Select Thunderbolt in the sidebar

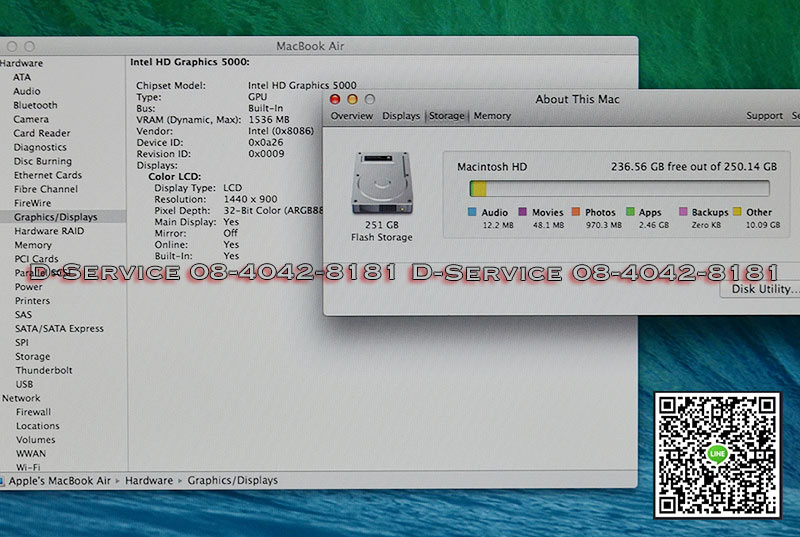[x=44, y=370]
